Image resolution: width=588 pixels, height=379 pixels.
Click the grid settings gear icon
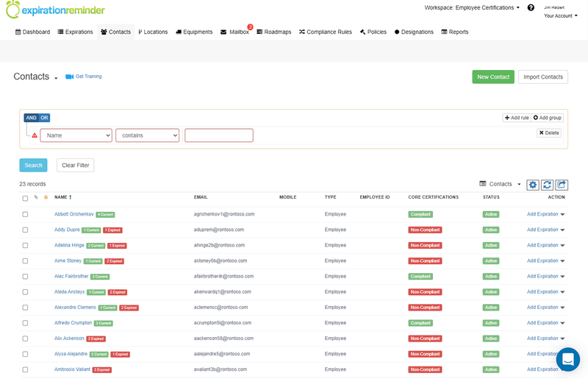coord(533,185)
